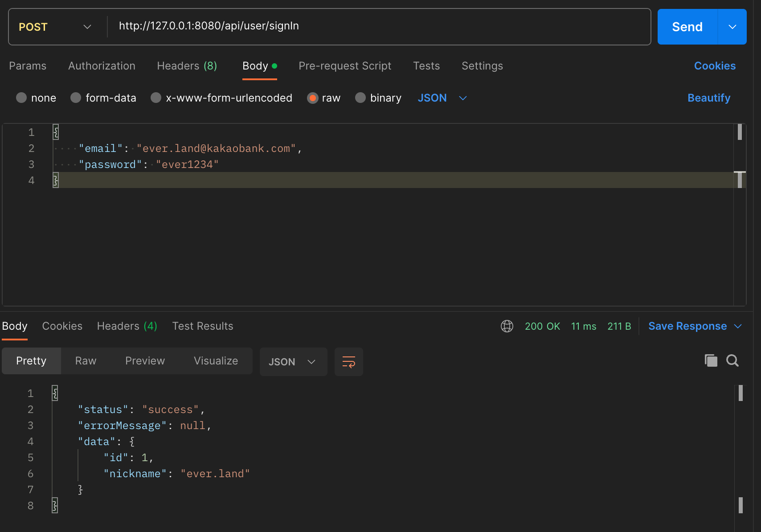Expand the Send options arrow

coord(732,27)
